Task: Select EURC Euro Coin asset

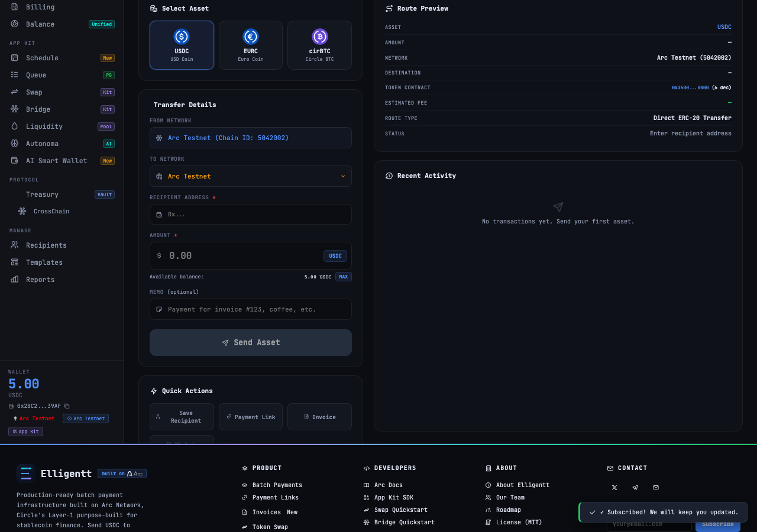Action: 251,46
